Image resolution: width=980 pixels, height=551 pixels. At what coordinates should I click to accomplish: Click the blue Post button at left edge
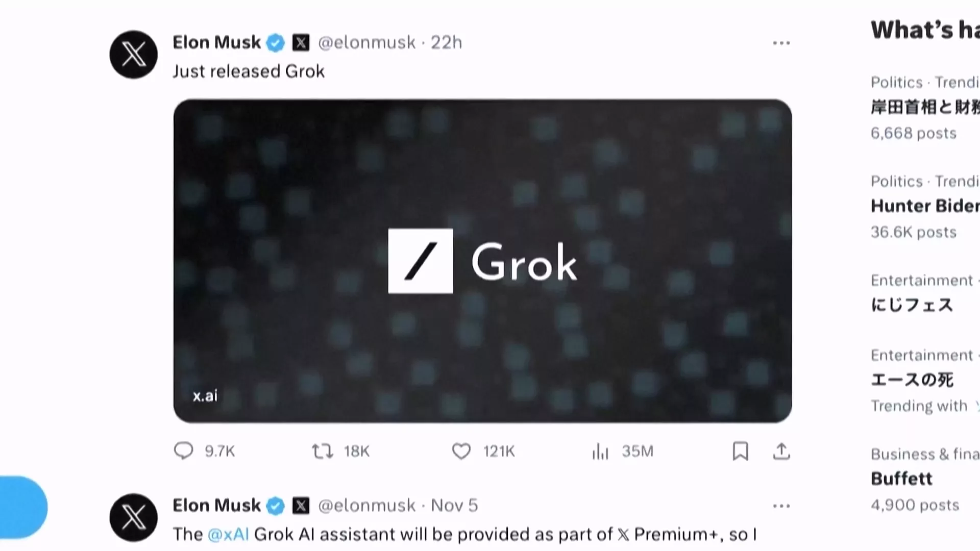click(23, 507)
